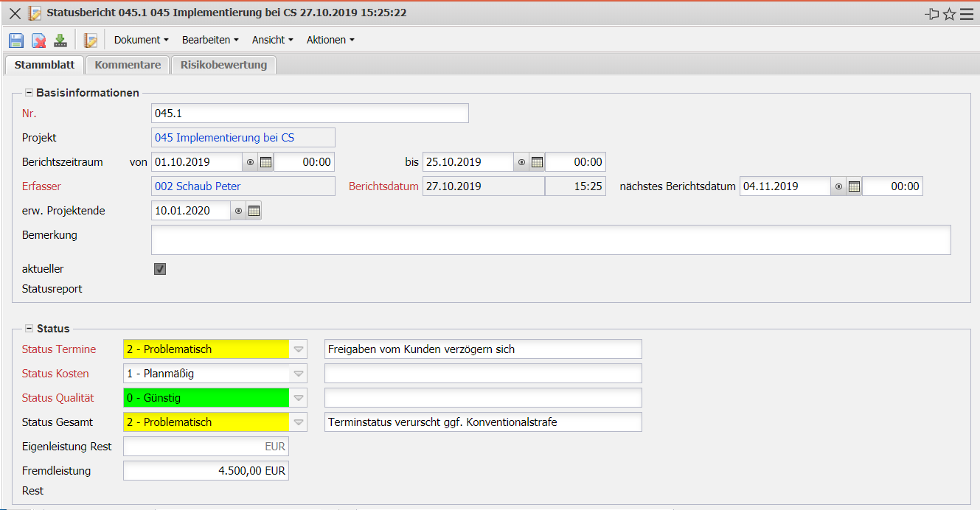Open the Aktionen menu

(x=330, y=40)
